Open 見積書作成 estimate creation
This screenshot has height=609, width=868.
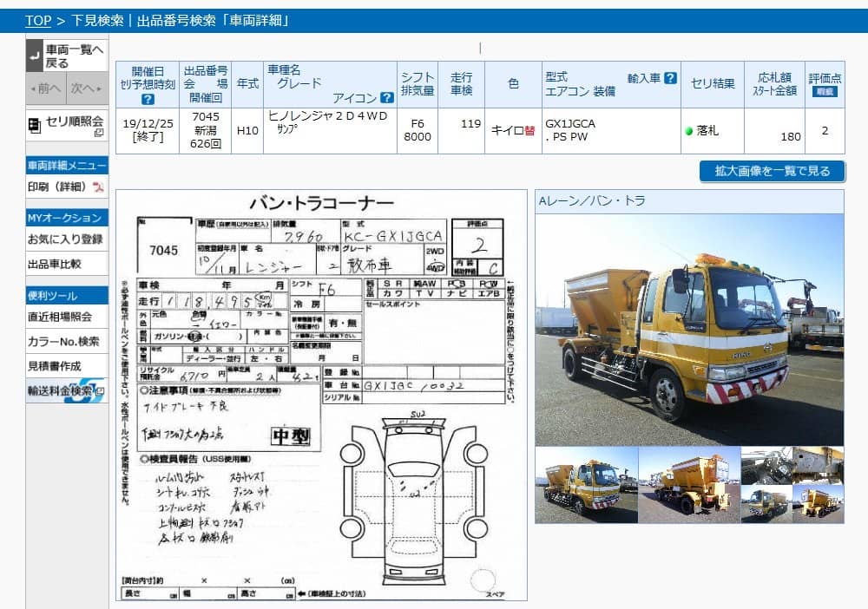coord(67,366)
